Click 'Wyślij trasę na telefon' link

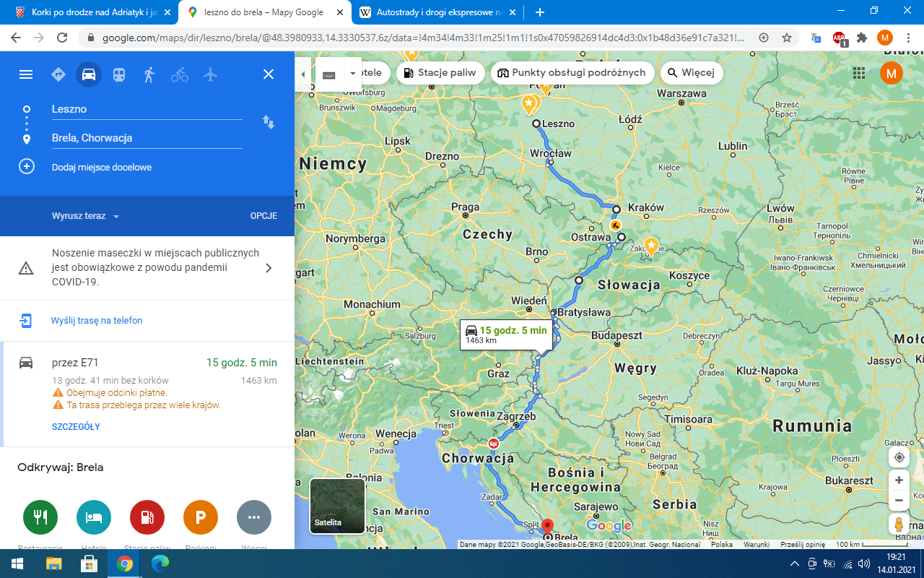(x=96, y=321)
